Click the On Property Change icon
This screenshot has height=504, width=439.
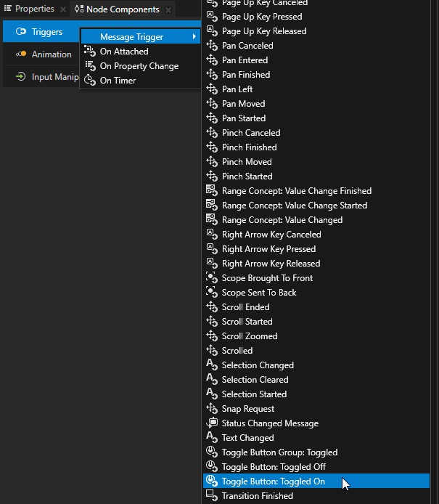pyautogui.click(x=90, y=65)
